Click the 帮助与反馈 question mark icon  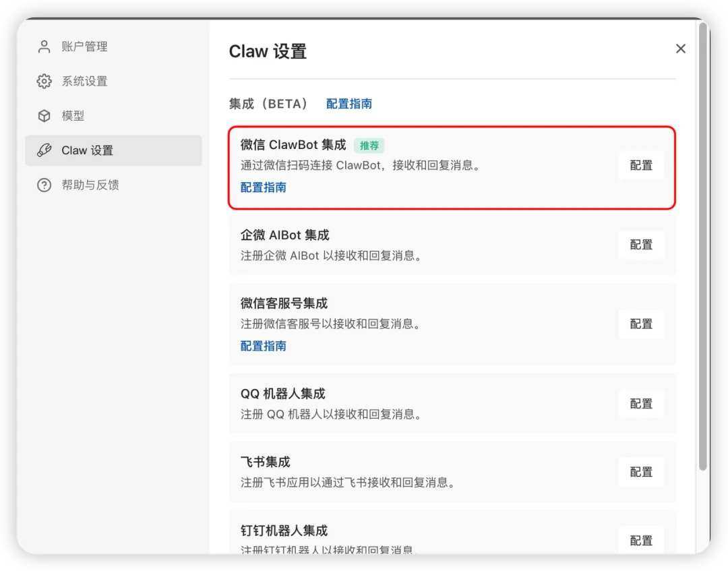coord(44,185)
